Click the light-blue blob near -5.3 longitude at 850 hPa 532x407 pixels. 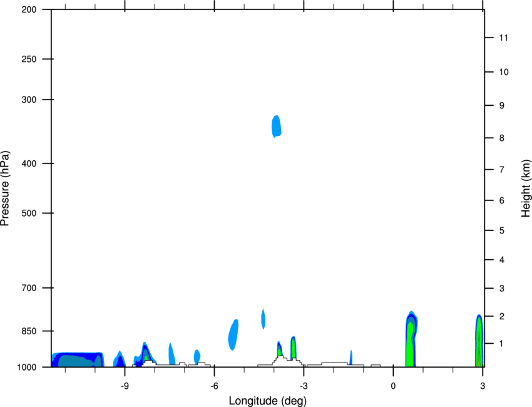233,335
